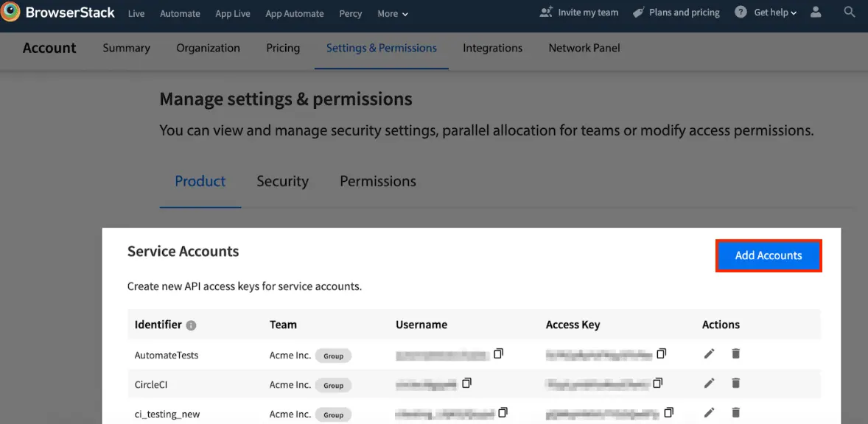Screen dimensions: 868x424
Task: Open the Permissions tab
Action: point(377,182)
